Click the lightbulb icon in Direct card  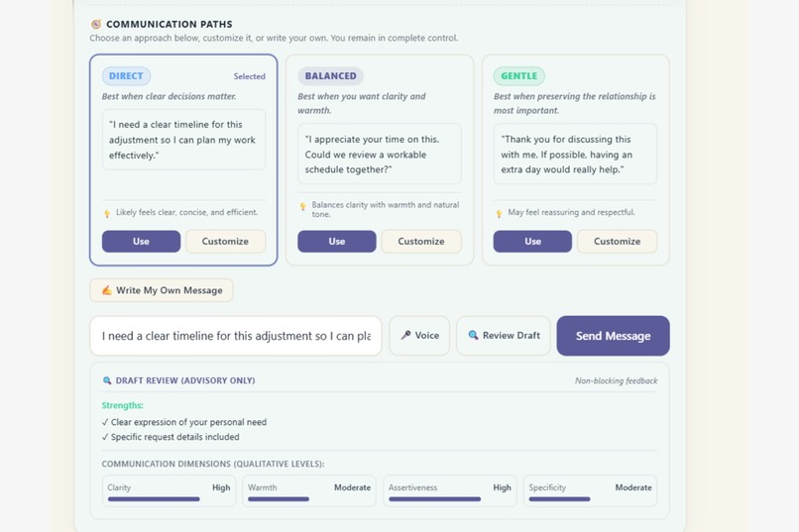[107, 213]
